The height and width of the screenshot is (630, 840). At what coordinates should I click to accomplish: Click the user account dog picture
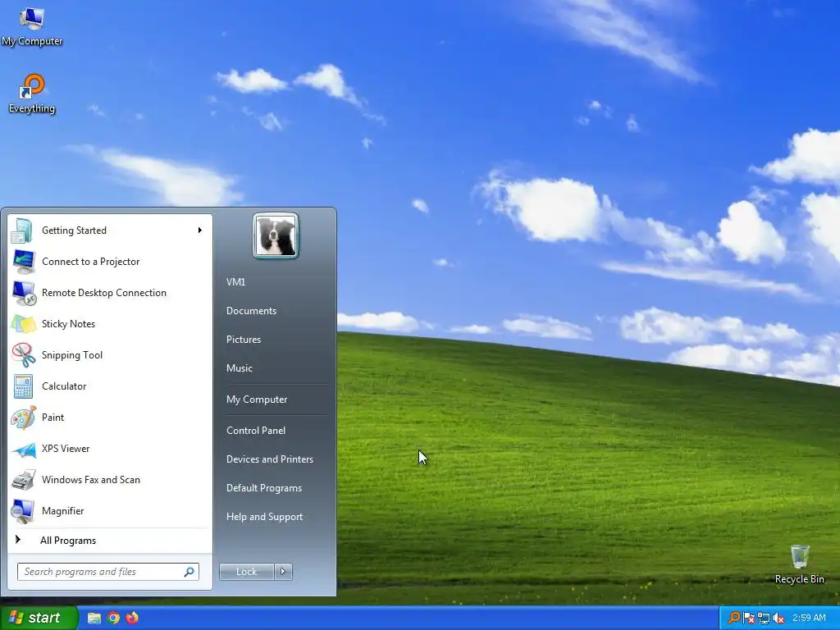(x=276, y=235)
